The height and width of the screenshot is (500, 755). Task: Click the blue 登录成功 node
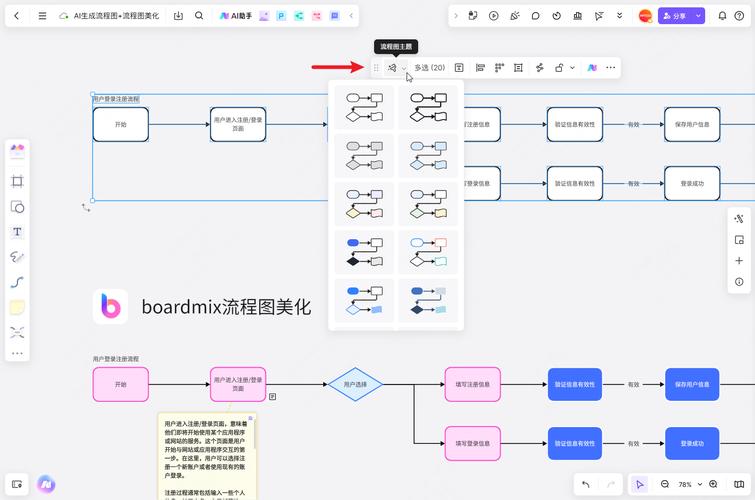(692, 443)
